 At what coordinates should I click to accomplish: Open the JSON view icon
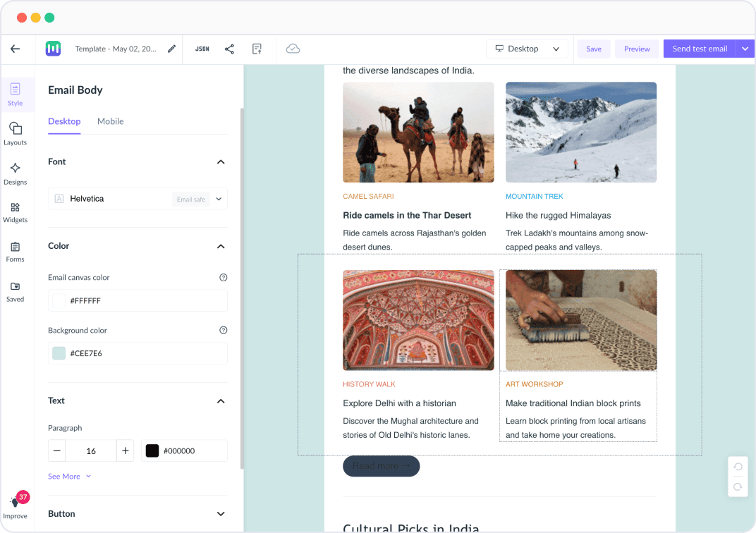coord(202,49)
